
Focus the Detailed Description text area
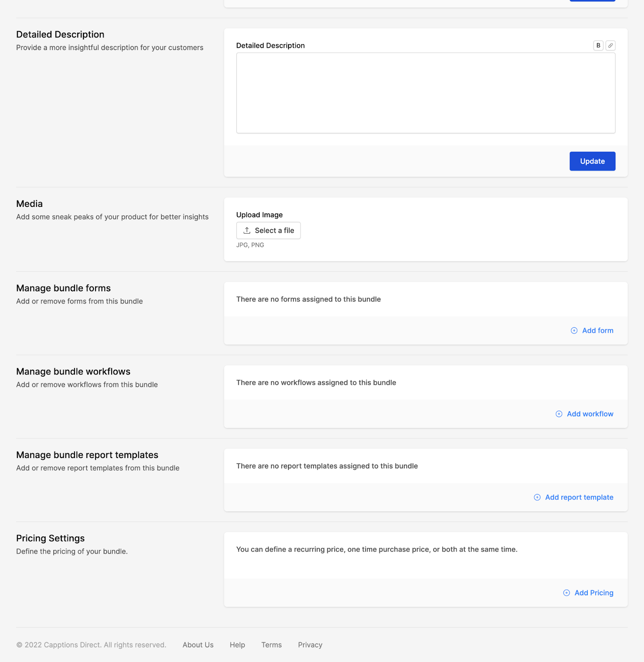(x=425, y=93)
